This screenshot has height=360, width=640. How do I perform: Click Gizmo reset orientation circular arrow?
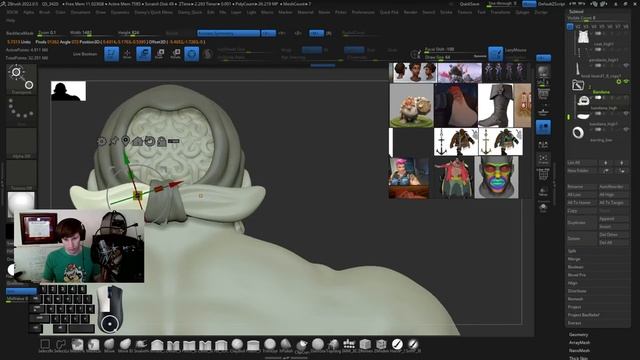click(150, 141)
